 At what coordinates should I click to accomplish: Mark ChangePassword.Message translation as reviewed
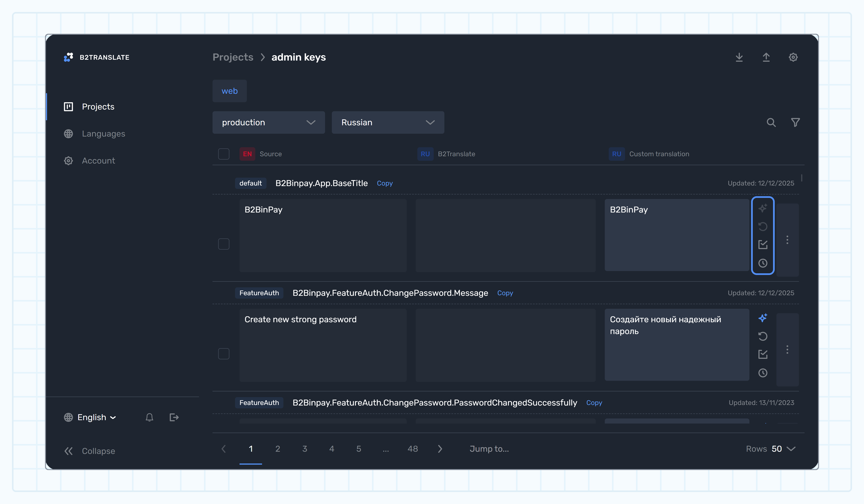(x=763, y=355)
